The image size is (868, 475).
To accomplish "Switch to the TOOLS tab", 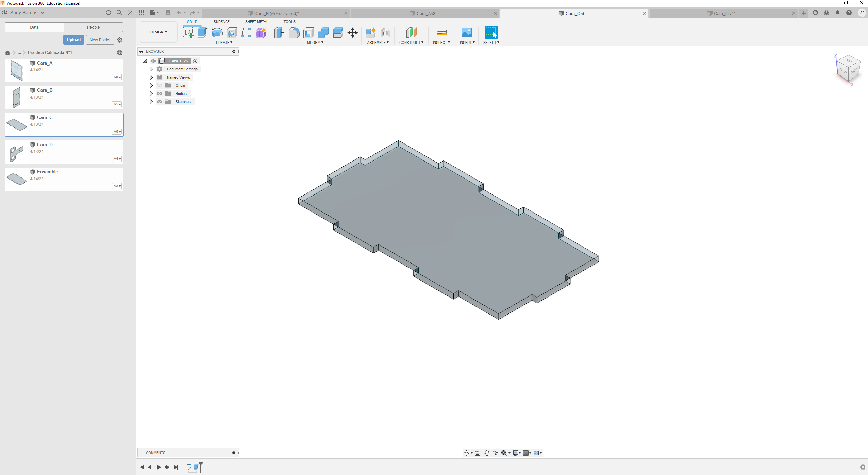I will (x=289, y=22).
